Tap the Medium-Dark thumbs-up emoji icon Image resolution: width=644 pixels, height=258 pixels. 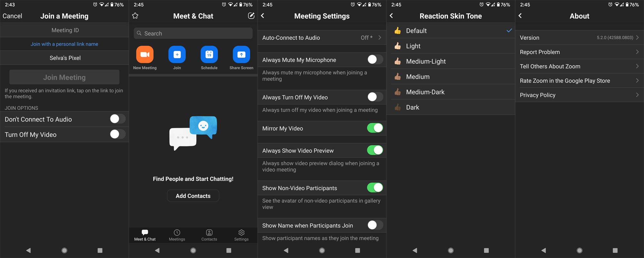pyautogui.click(x=398, y=92)
